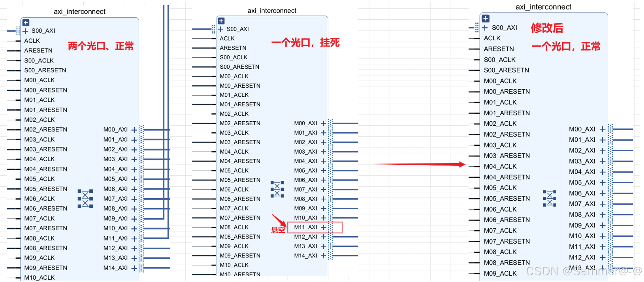
Task: Expand M00_AXI plus in the left block
Action: coord(134,130)
